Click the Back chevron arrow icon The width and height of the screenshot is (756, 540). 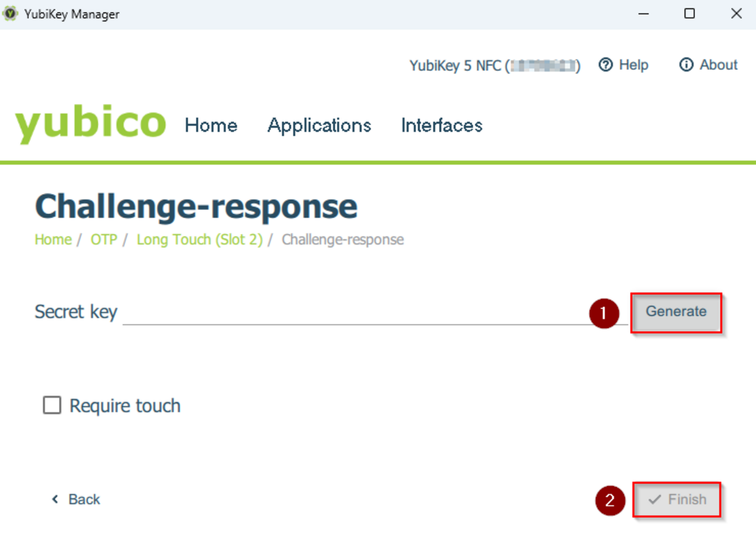[x=55, y=499]
